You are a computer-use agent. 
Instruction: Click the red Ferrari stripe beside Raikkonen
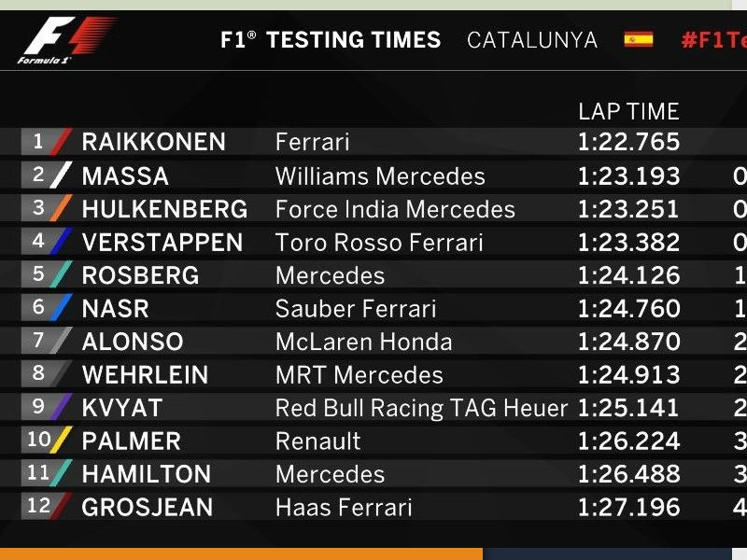pyautogui.click(x=62, y=142)
